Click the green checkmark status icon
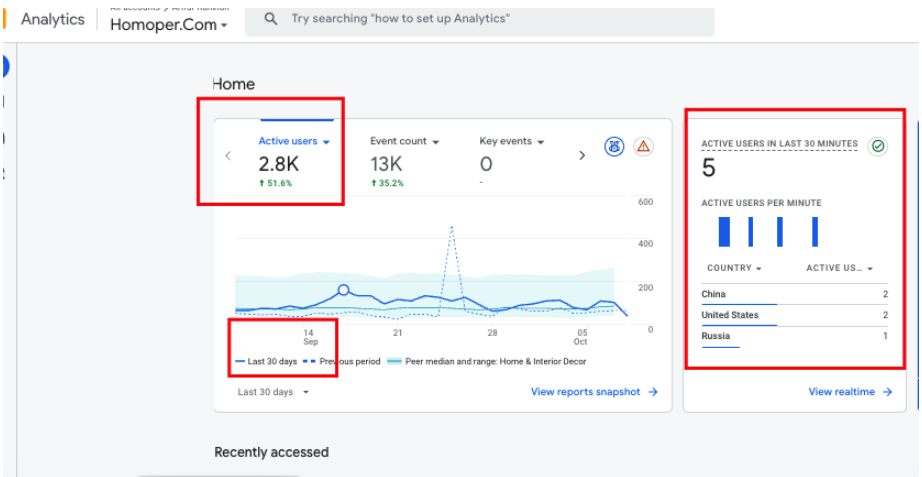Image resolution: width=922 pixels, height=477 pixels. click(x=878, y=146)
